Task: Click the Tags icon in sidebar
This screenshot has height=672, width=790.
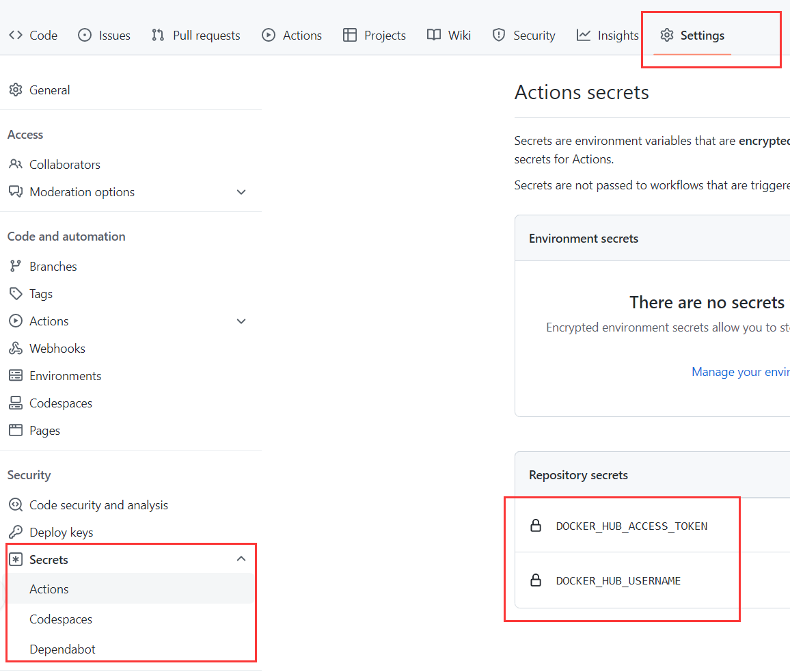Action: (15, 294)
